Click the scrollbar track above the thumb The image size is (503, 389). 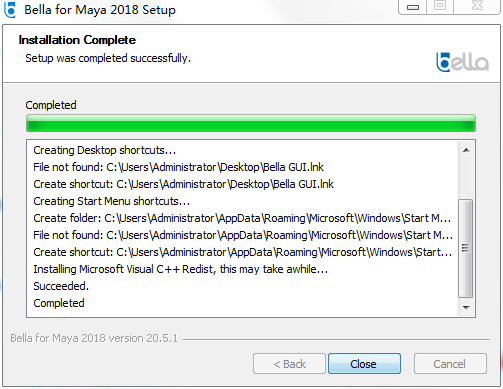(465, 179)
